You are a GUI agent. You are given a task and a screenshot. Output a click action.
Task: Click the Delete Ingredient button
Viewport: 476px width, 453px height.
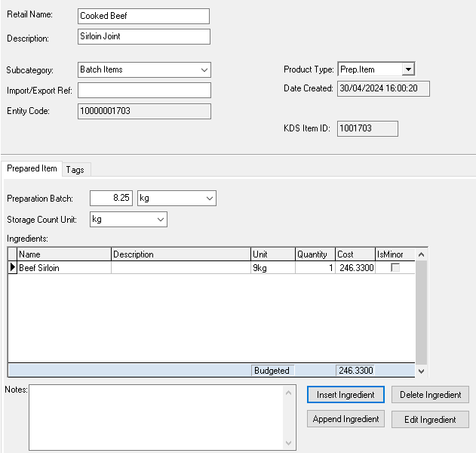tap(430, 395)
